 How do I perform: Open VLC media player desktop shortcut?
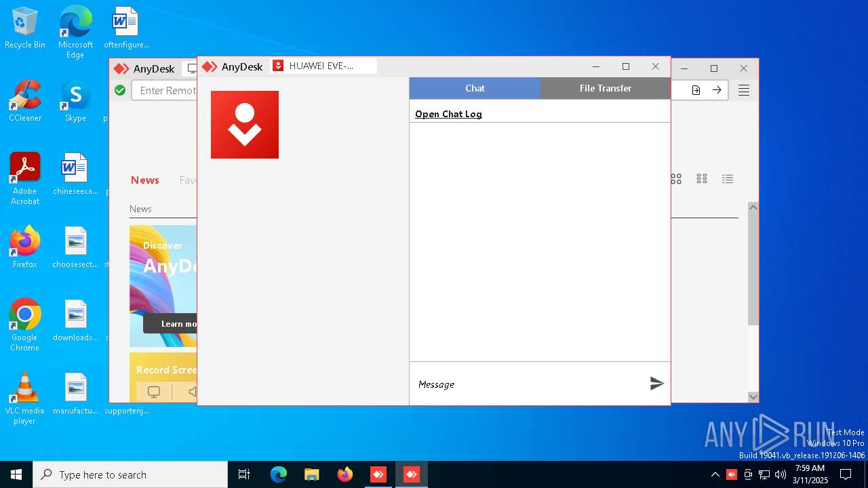click(x=25, y=398)
